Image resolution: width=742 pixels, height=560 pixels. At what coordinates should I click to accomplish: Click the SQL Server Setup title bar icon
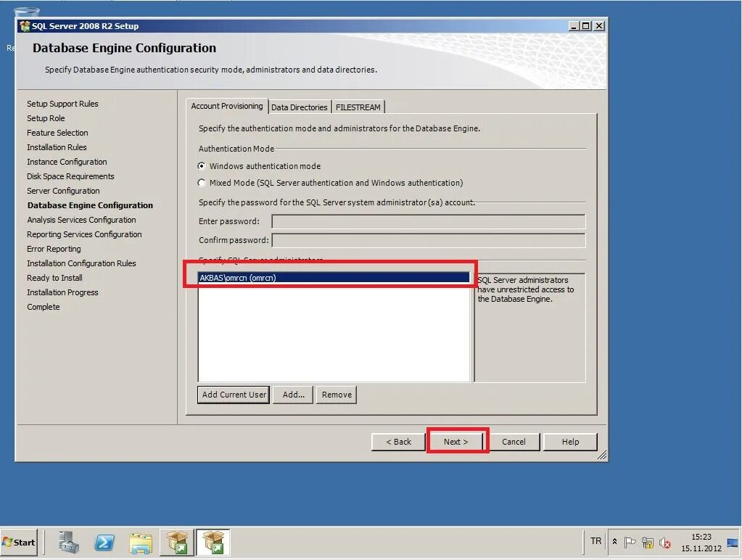pos(25,26)
